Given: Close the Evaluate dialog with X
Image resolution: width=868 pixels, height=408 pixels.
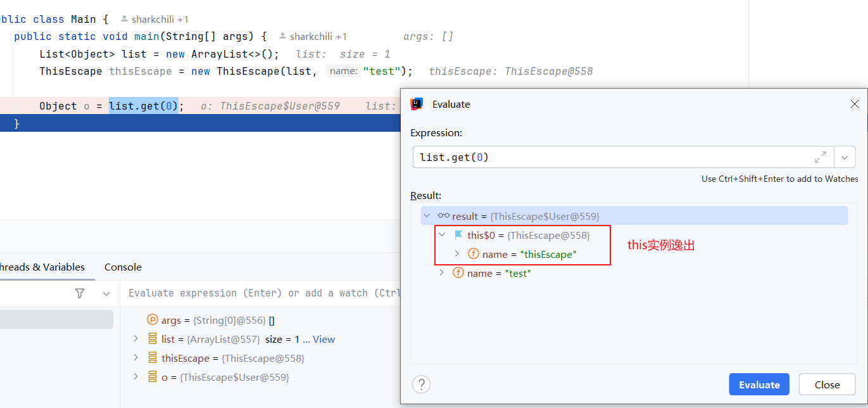Looking at the screenshot, I should tap(854, 104).
